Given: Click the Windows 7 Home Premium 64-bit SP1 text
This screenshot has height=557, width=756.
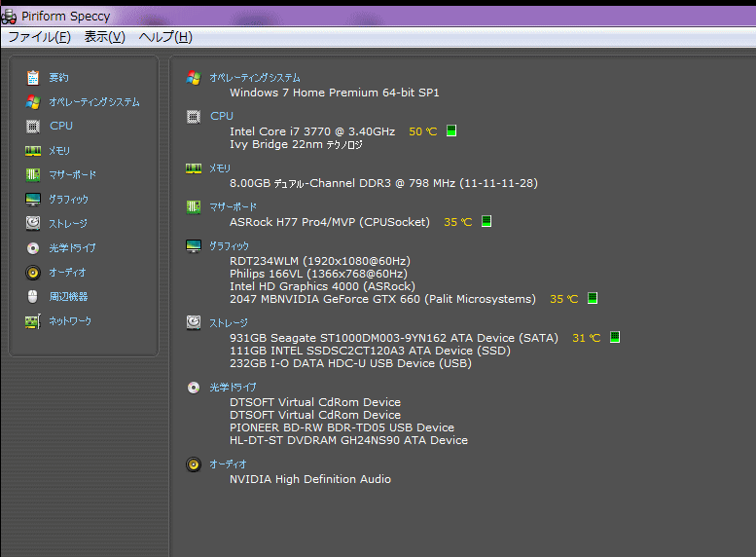Looking at the screenshot, I should 335,93.
